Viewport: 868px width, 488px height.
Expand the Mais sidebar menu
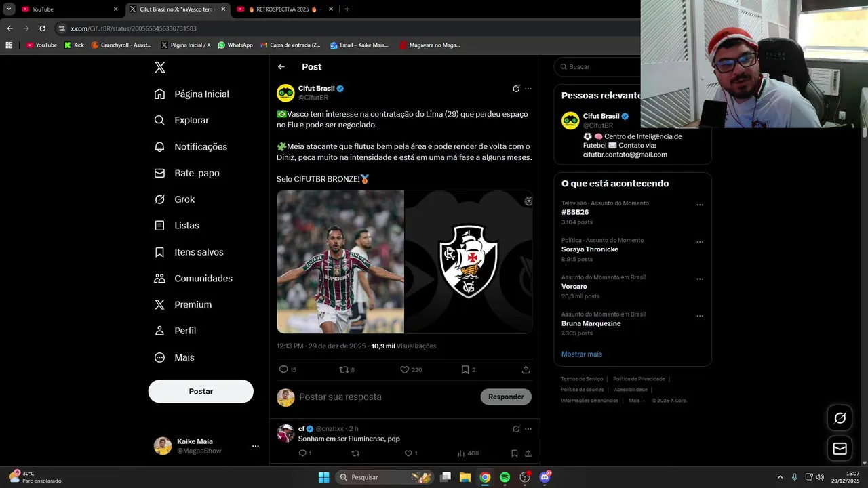point(174,357)
